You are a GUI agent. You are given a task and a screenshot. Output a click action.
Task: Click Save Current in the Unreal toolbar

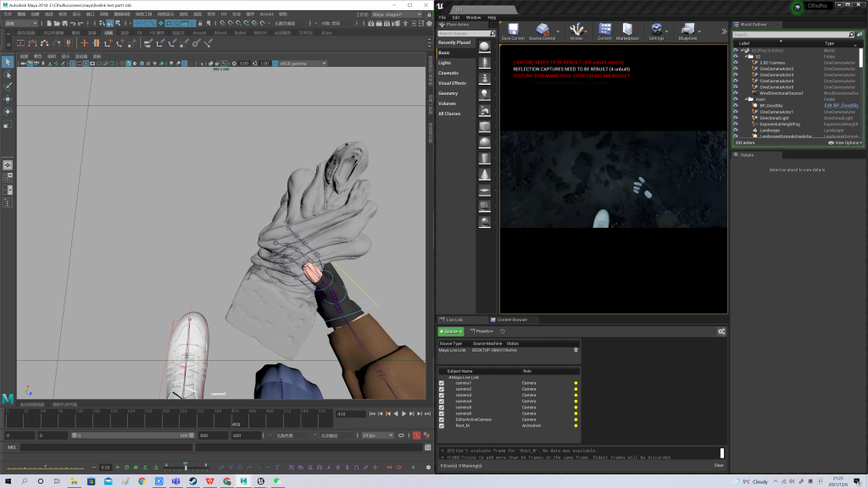point(513,31)
